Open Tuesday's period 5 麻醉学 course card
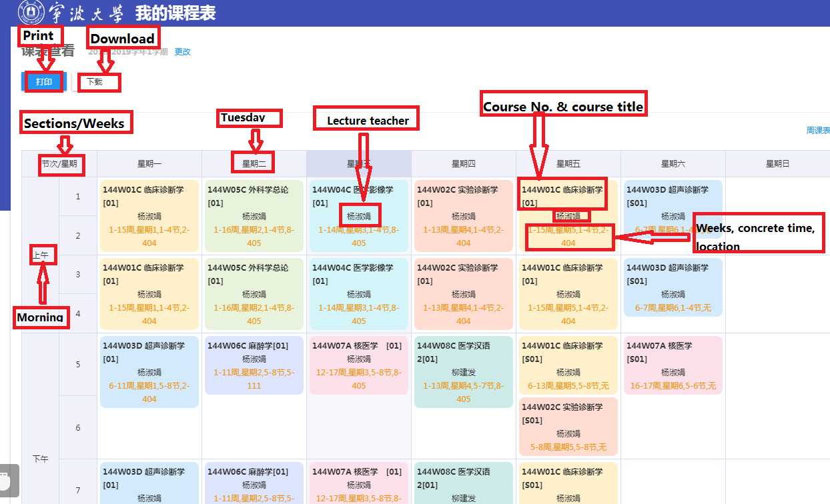This screenshot has width=830, height=504. coord(254,365)
